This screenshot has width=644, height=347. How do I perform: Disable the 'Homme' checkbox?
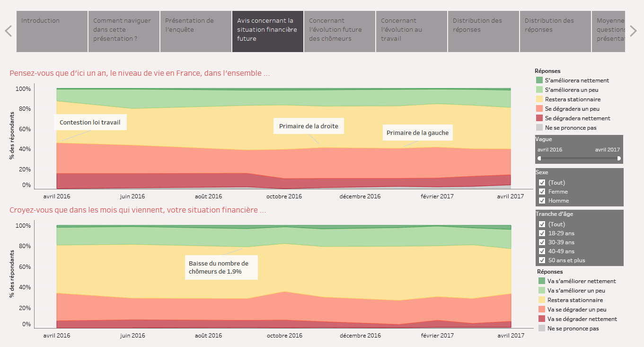tap(542, 200)
